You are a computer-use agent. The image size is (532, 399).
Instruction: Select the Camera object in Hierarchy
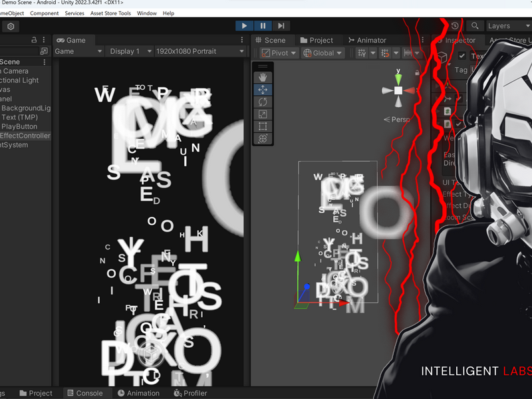pyautogui.click(x=14, y=71)
